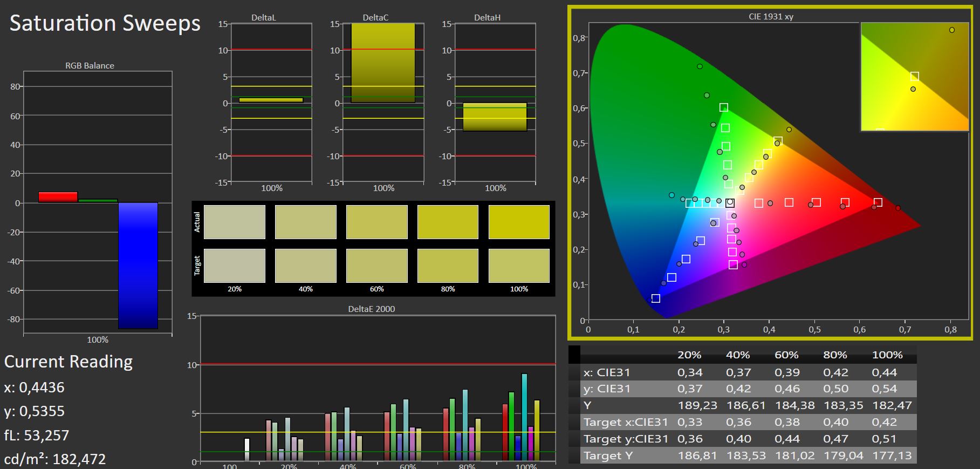Click the Target Y "183,53" cell
980x469 pixels.
(746, 456)
